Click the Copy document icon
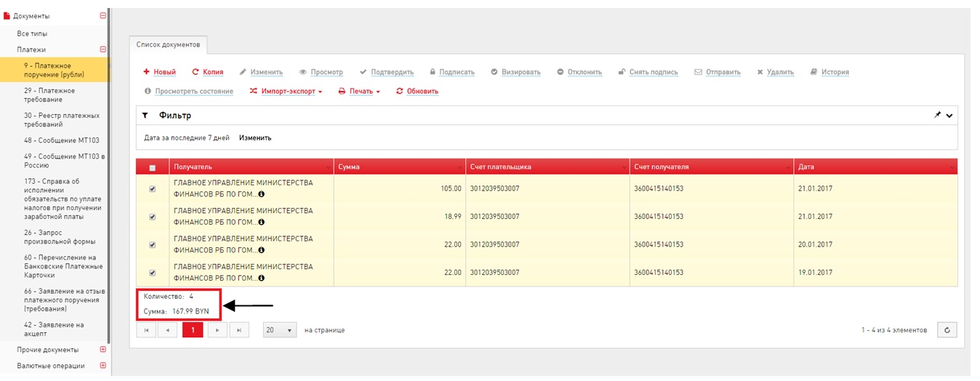 tap(195, 72)
